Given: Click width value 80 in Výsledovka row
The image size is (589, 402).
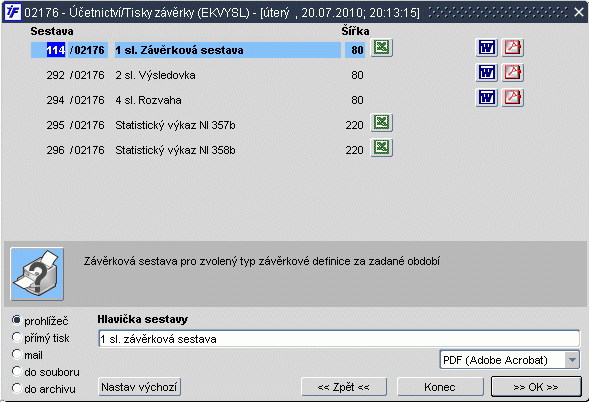Looking at the screenshot, I should point(357,75).
